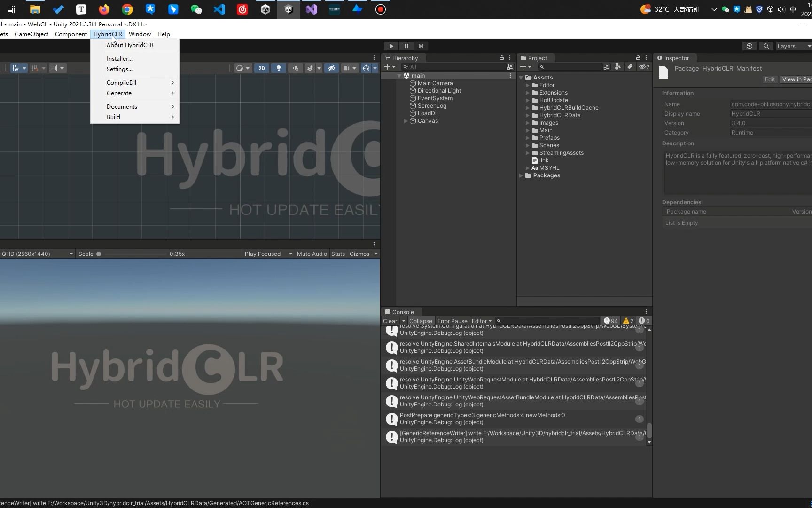Expand CompileDll submenu

[x=135, y=83]
